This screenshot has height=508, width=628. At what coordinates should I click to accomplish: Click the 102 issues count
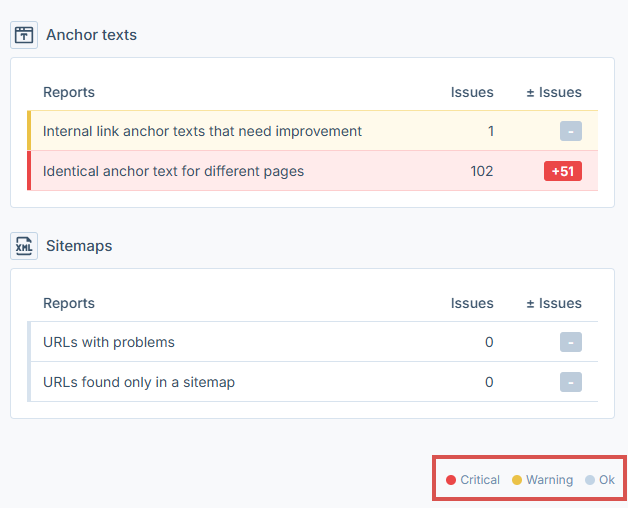tap(481, 171)
